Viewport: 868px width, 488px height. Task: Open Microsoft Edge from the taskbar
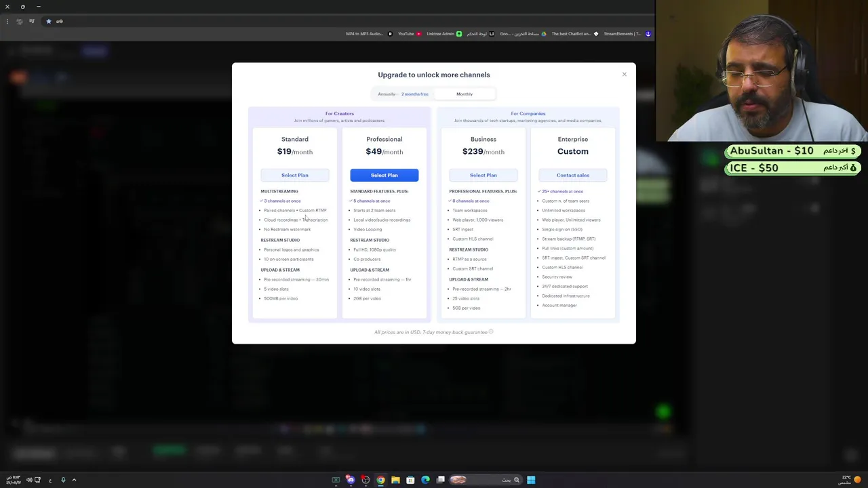pos(425,480)
